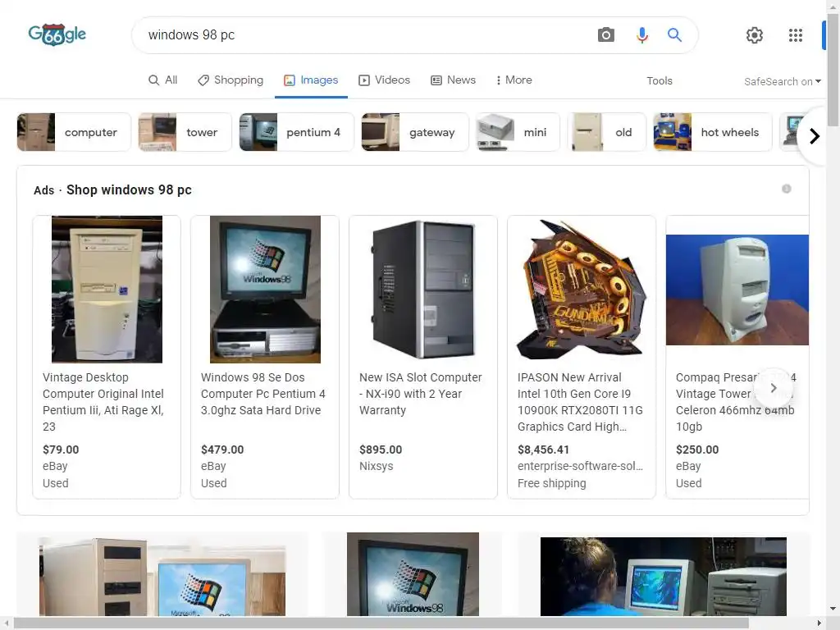This screenshot has height=630, width=840.
Task: Click the Google Route 66 doodle logo
Action: pos(57,34)
